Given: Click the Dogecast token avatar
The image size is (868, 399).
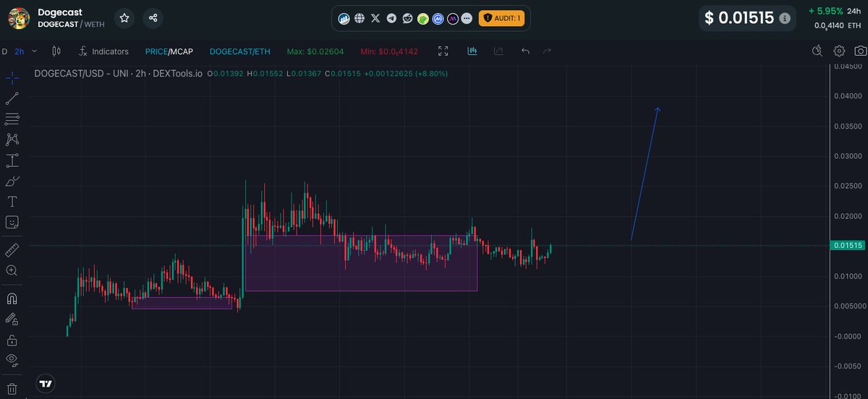Looking at the screenshot, I should click(18, 18).
